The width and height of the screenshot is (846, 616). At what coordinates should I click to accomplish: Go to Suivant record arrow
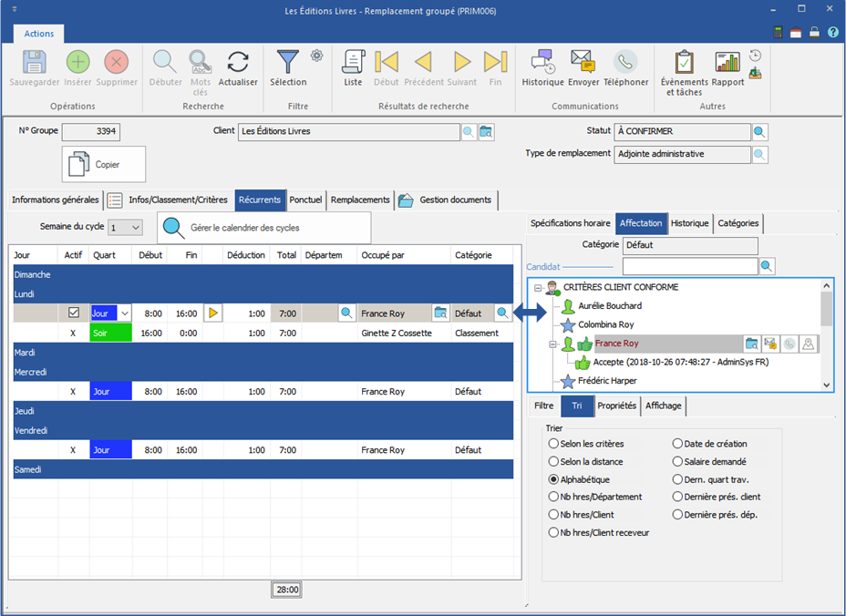point(462,61)
